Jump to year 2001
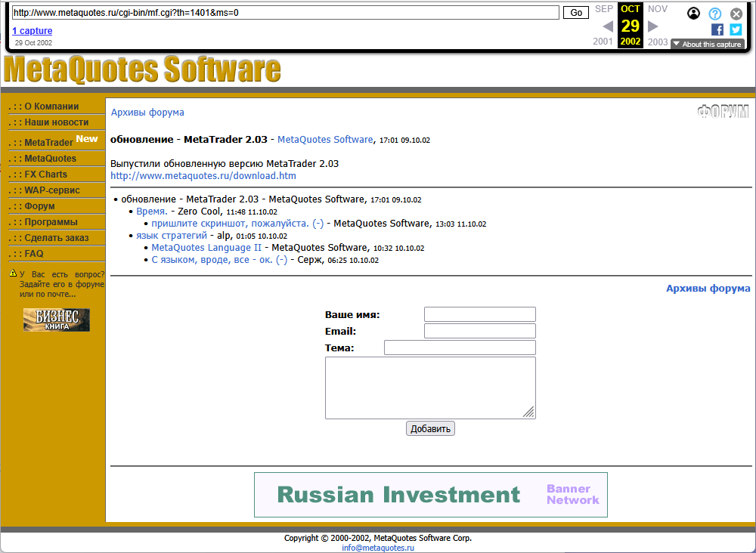 (603, 42)
